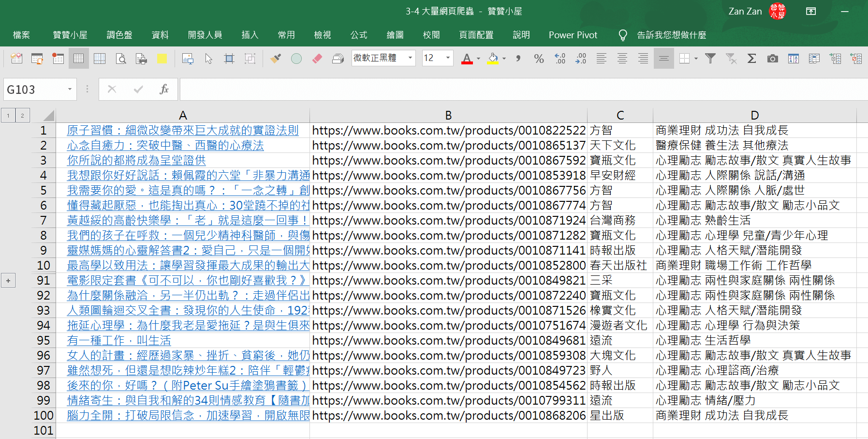Click the insert function fx button
This screenshot has width=868, height=439.
(x=164, y=89)
